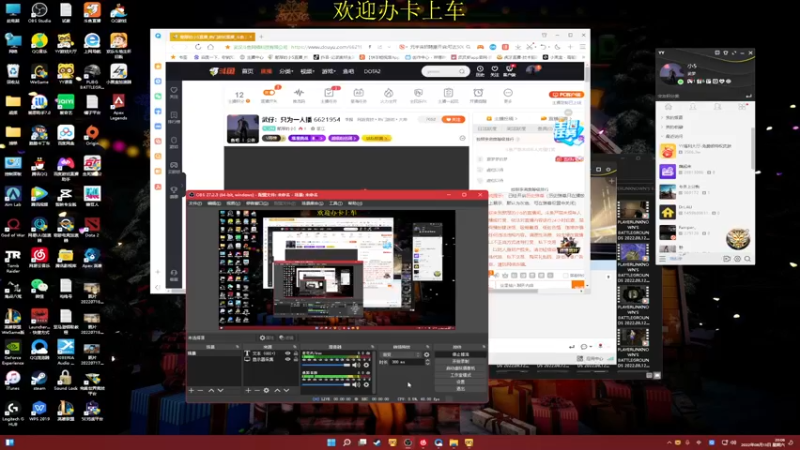Open the 编辑 menu in OBS
Viewport: 800px width, 450px height.
[x=214, y=203]
